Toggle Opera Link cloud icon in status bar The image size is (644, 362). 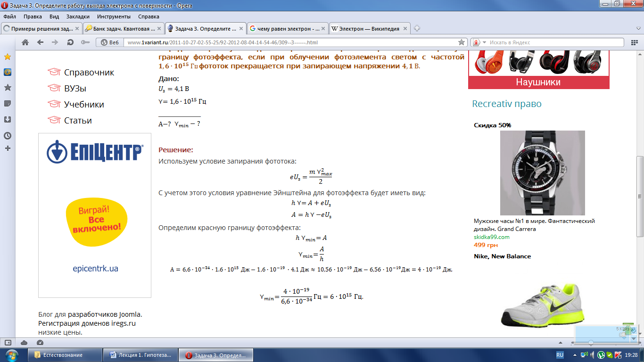coord(24,343)
